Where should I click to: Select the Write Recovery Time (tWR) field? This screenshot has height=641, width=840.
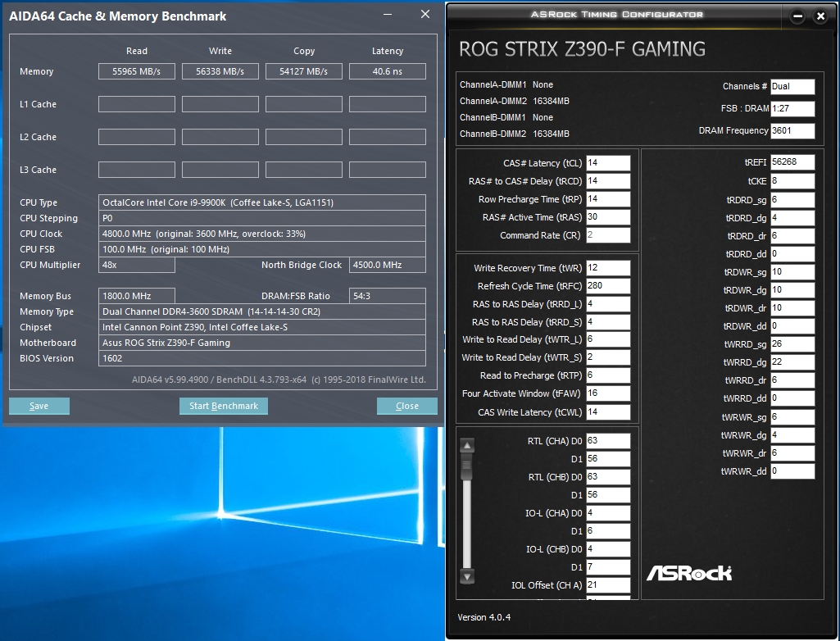click(x=608, y=268)
